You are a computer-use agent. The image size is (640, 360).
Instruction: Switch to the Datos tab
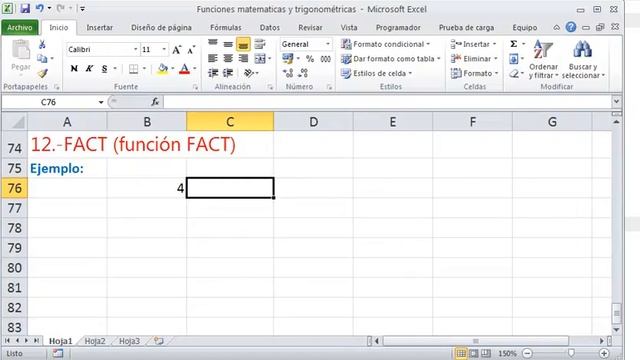coord(270,27)
